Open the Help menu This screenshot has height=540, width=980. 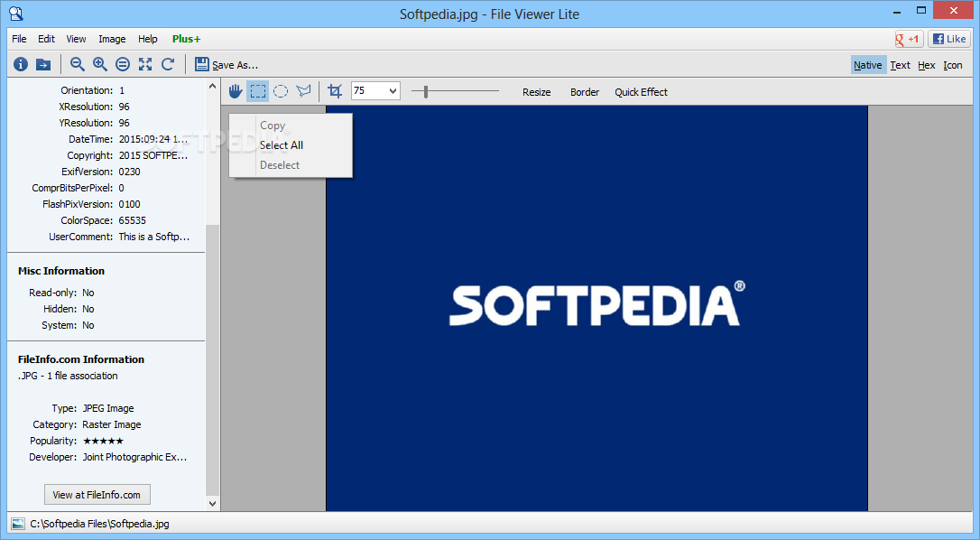(147, 39)
